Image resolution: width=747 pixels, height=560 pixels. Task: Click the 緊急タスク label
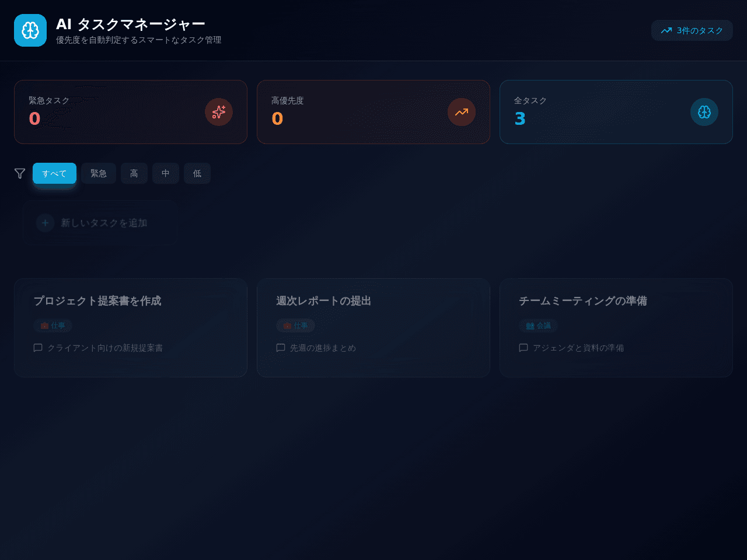coord(49,100)
